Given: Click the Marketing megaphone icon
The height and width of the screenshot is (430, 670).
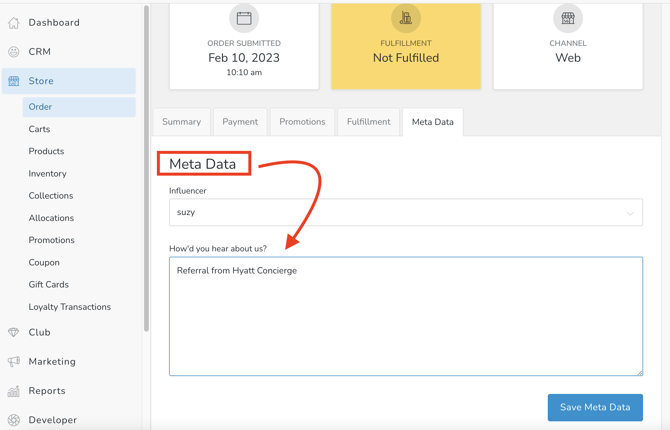Looking at the screenshot, I should [x=14, y=362].
